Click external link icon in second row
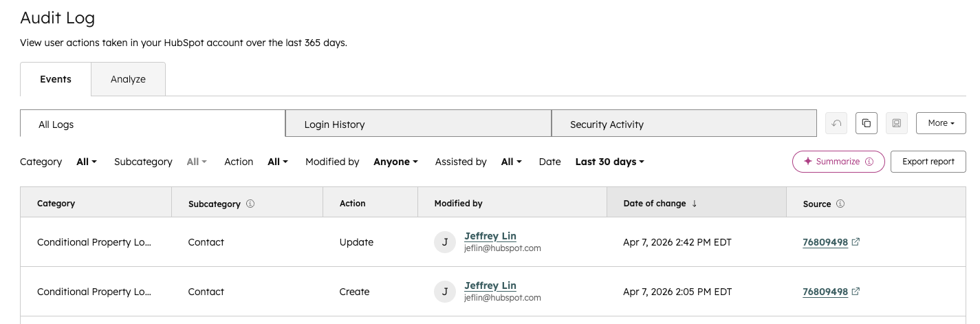980x324 pixels. click(856, 292)
